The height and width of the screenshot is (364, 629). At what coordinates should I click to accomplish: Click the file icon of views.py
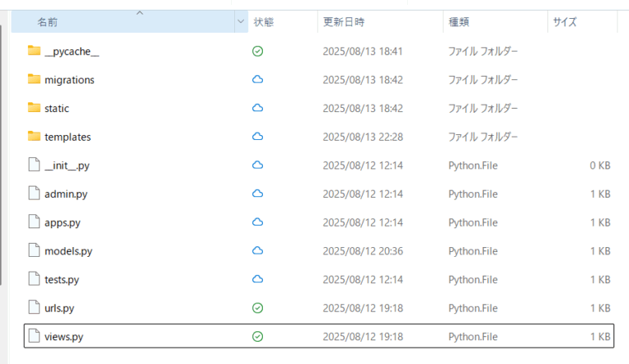34,336
